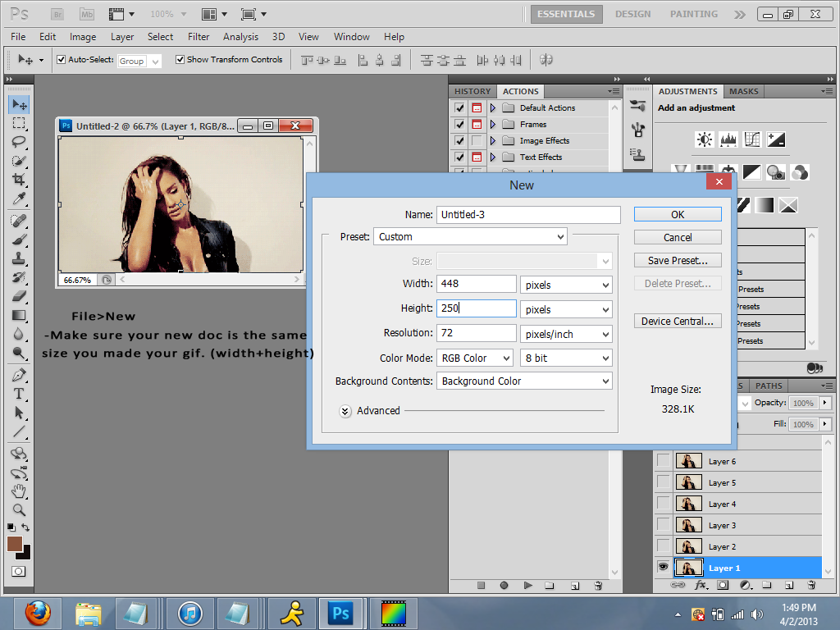Image resolution: width=840 pixels, height=630 pixels.
Task: Hide Layer 1 with eye icon
Action: pyautogui.click(x=663, y=568)
